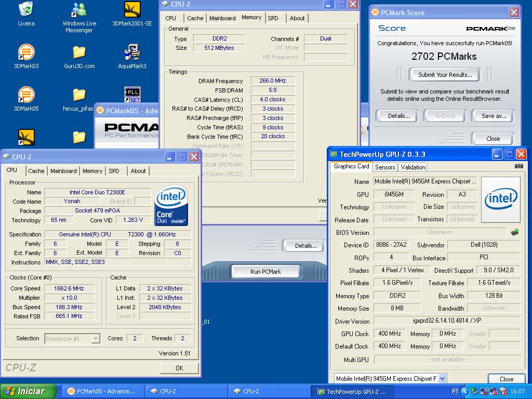Select the Mainboard tab in front CPU-Z

(63, 171)
